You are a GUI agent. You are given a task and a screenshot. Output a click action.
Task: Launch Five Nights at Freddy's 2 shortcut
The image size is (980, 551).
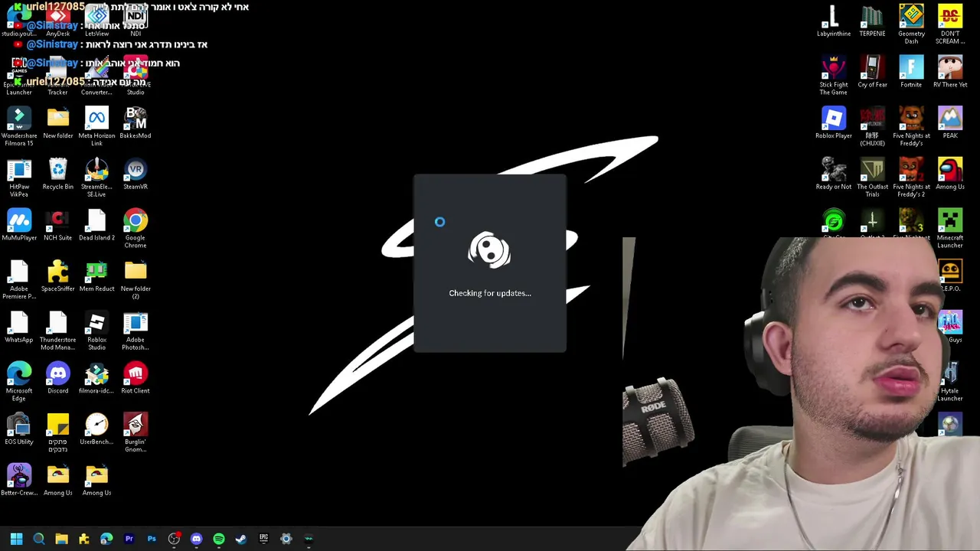coord(911,178)
